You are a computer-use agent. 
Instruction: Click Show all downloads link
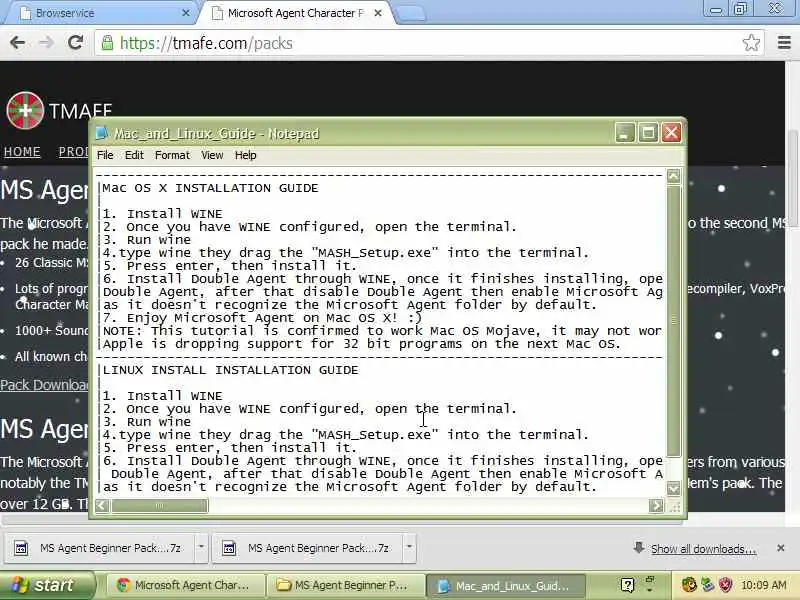point(704,549)
